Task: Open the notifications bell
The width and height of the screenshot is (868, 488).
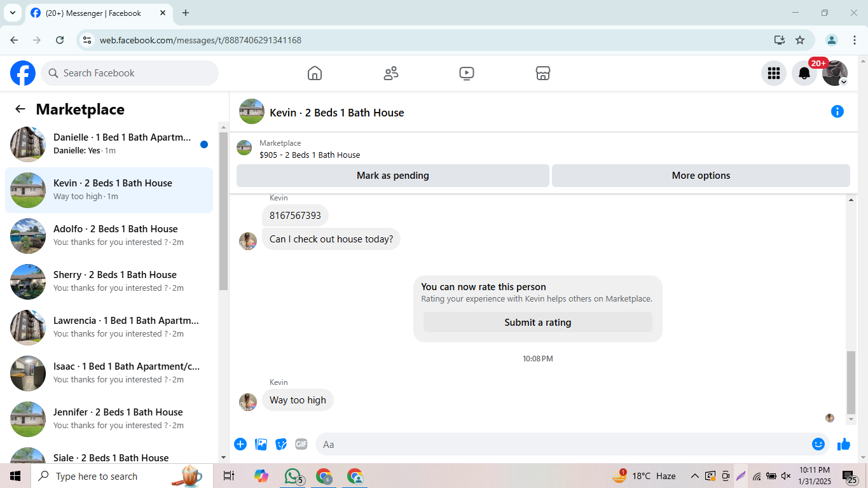Action: (x=804, y=73)
